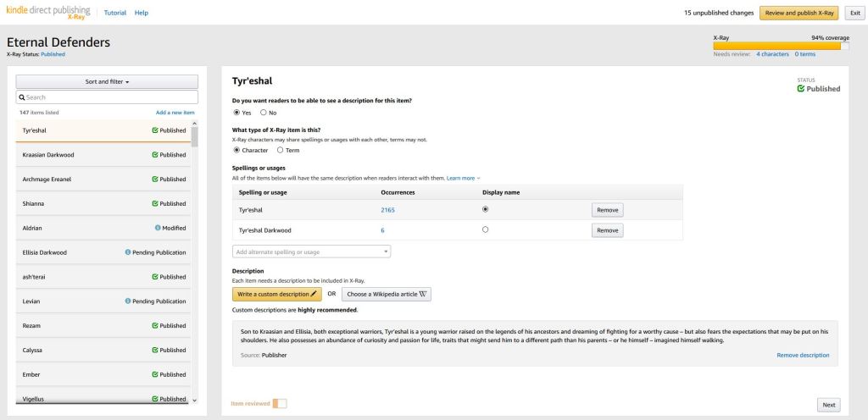
Task: Open the Tutorial menu item
Action: (115, 13)
